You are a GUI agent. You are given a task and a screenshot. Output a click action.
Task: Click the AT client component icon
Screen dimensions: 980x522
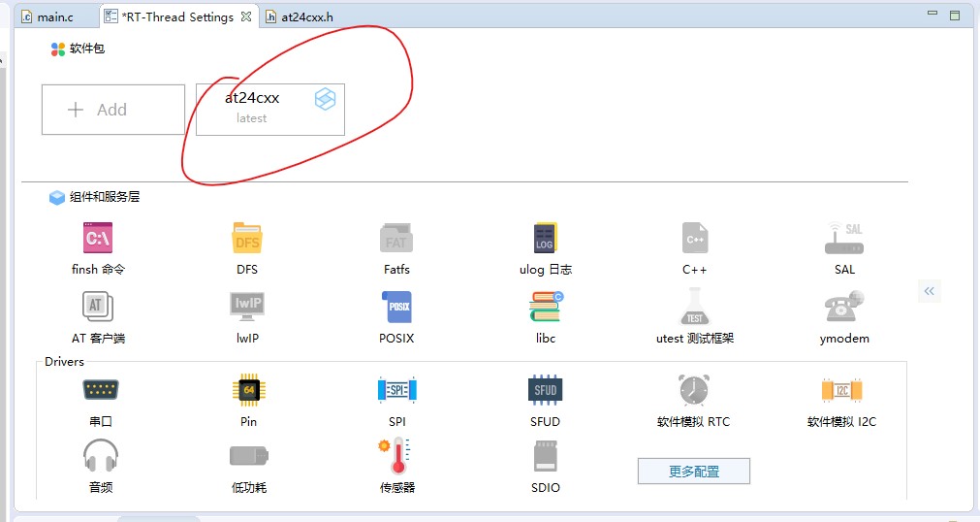click(98, 307)
